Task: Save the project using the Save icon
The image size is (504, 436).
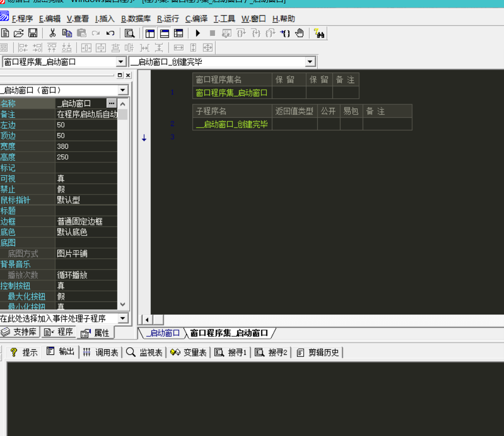Action: point(32,33)
